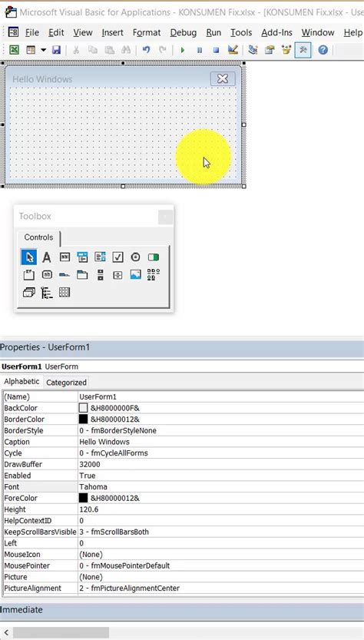This screenshot has width=364, height=640.
Task: Click the Caption value Hello Windows
Action: [x=104, y=442]
